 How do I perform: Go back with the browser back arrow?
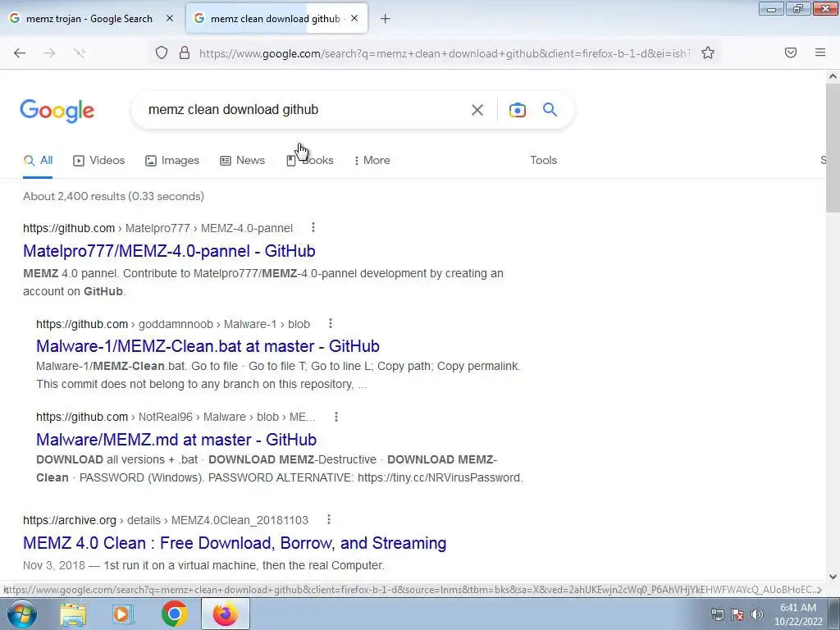tap(20, 52)
